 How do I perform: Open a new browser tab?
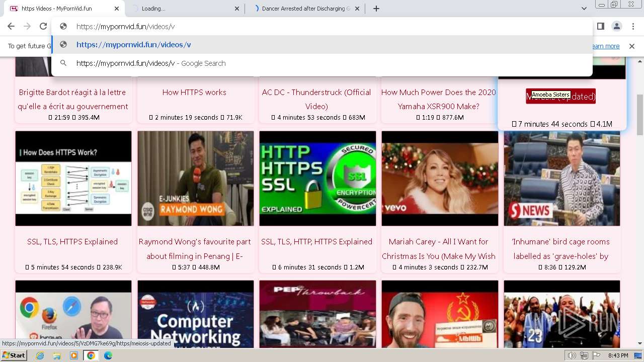(376, 9)
